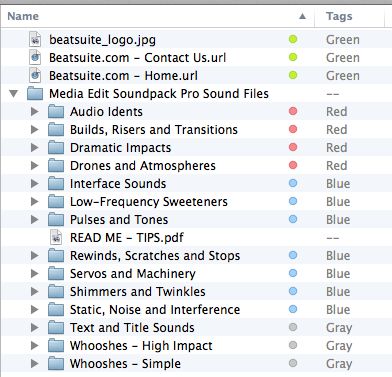This screenshot has width=392, height=377.
Task: Expand the Pulses and Tones folder
Action: 35,220
